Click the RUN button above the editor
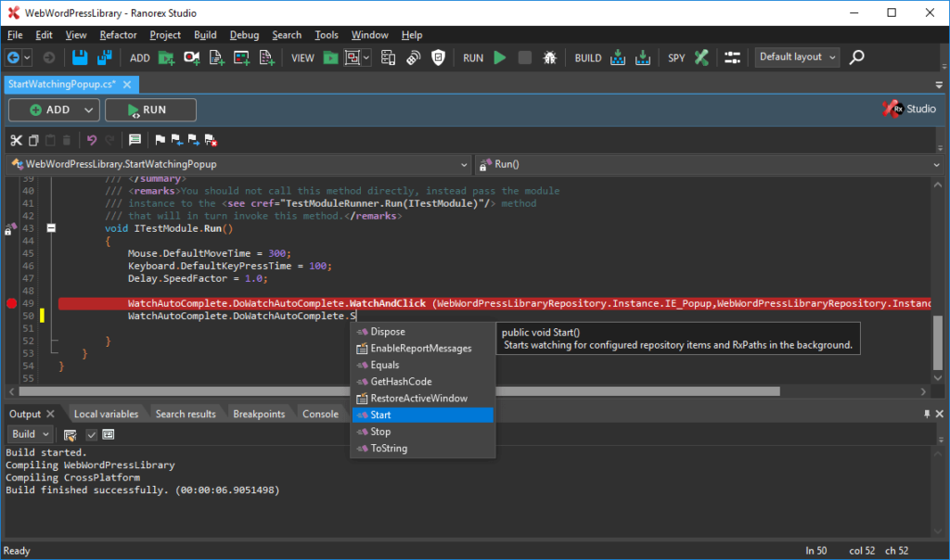Image resolution: width=950 pixels, height=560 pixels. (x=150, y=109)
